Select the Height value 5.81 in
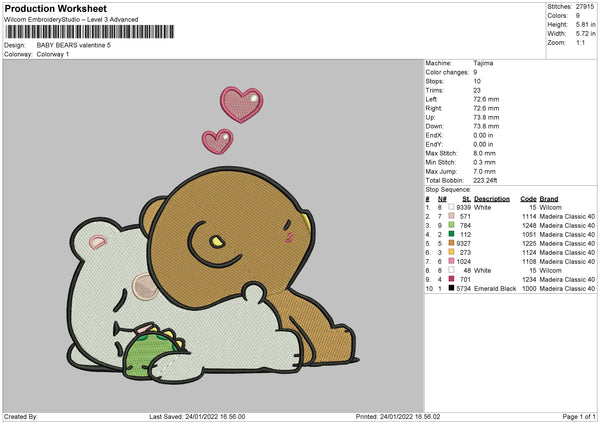 pyautogui.click(x=585, y=24)
